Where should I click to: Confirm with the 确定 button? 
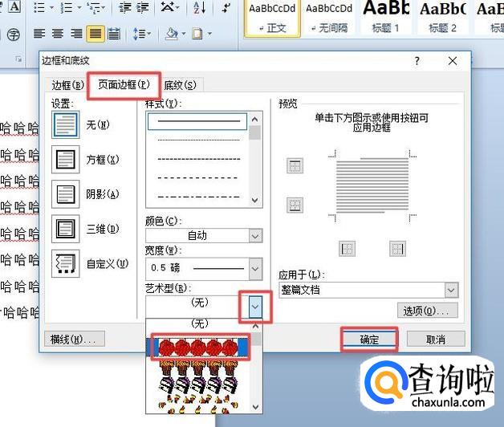[370, 340]
